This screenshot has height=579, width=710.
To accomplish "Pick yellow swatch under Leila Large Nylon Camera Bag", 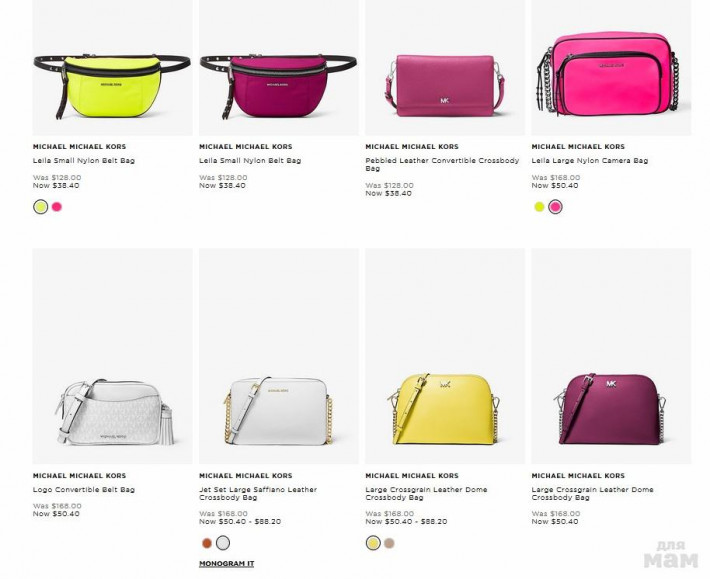I will [x=539, y=207].
